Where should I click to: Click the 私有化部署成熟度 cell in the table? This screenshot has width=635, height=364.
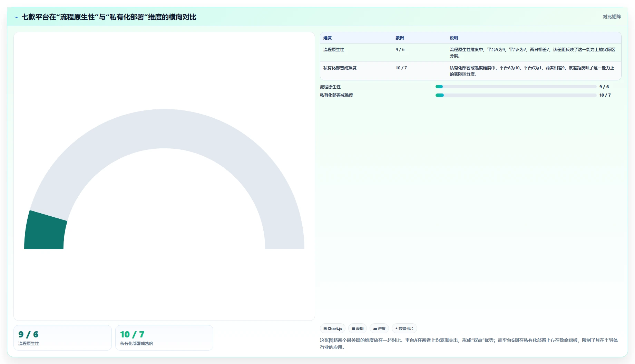click(x=340, y=68)
